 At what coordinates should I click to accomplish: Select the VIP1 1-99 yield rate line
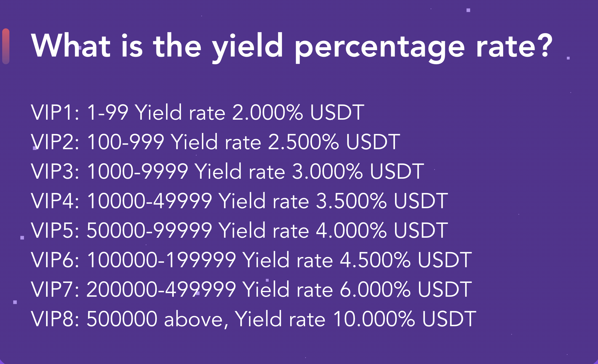(197, 112)
